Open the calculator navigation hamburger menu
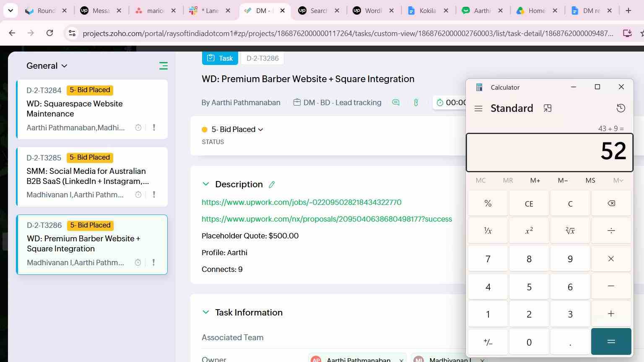The width and height of the screenshot is (644, 362). coord(478,109)
